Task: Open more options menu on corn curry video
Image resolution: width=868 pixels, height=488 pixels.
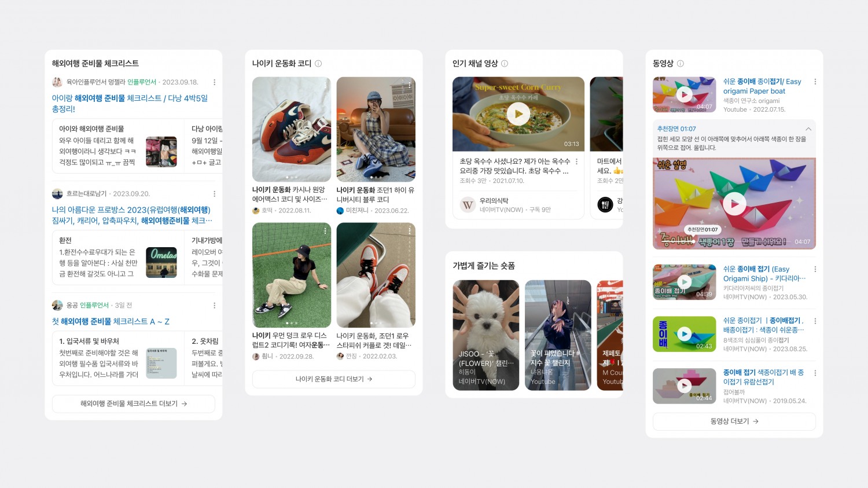Action: point(576,162)
